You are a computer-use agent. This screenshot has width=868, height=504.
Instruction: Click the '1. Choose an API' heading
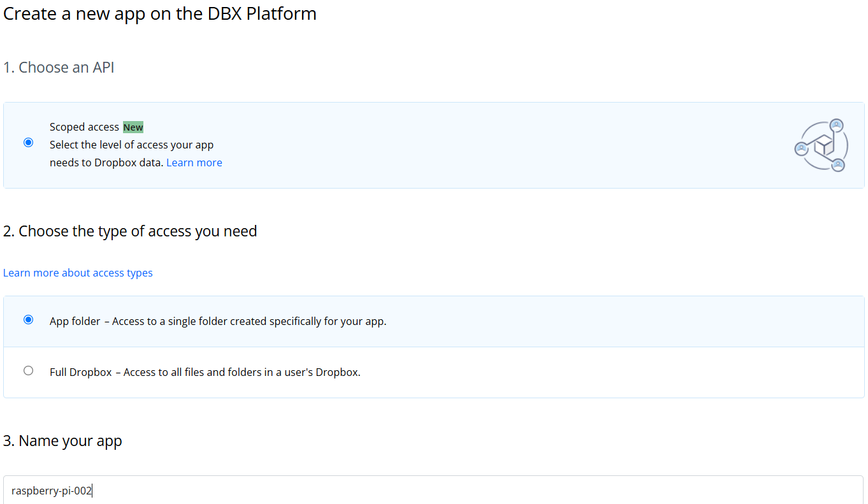59,68
